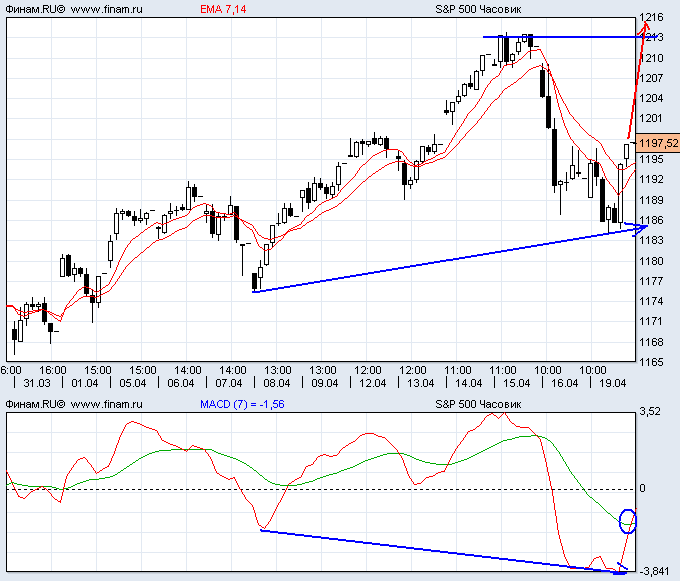The height and width of the screenshot is (581, 680).
Task: Click the 16:00 time axis label
Action: pos(52,370)
